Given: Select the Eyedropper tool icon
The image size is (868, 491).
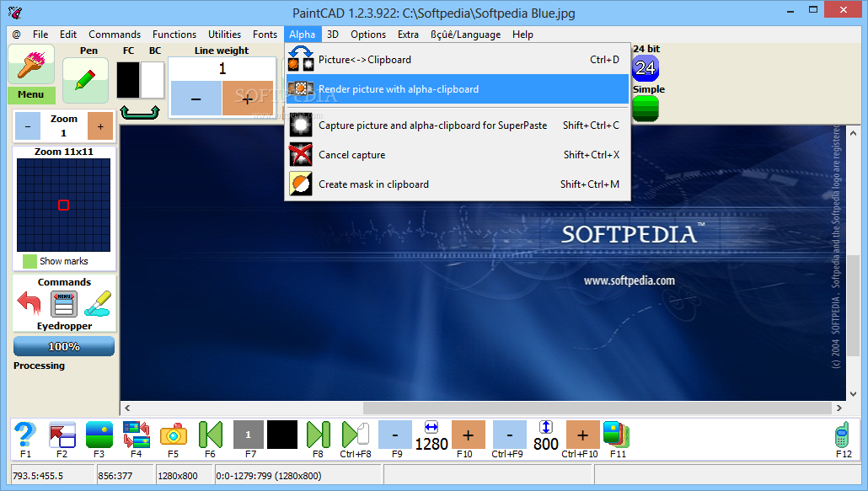Looking at the screenshot, I should (x=99, y=303).
